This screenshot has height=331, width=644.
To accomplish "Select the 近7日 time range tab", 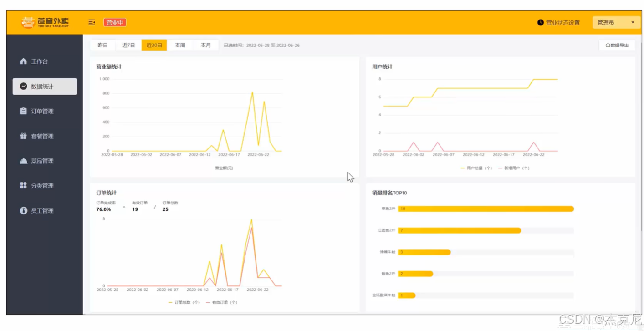I will [x=128, y=45].
